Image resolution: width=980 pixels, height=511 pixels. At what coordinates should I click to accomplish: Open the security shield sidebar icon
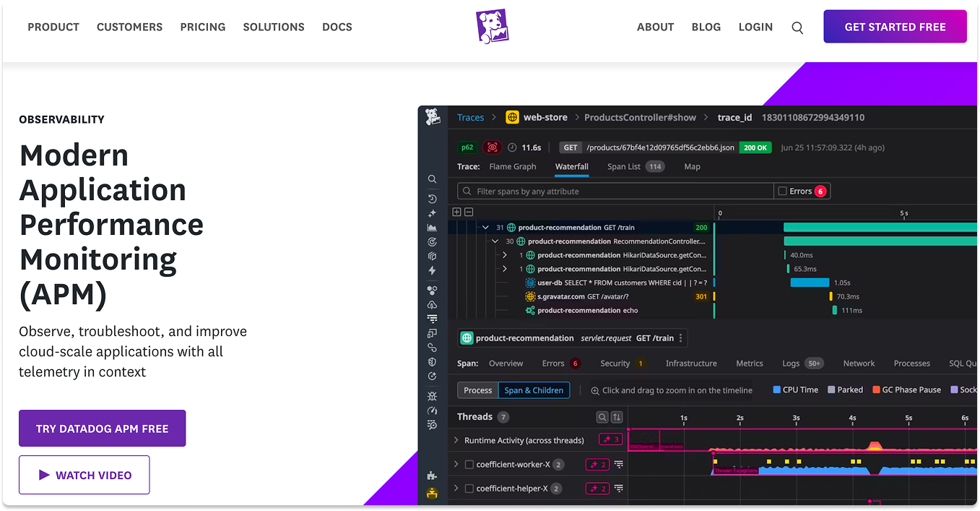(x=432, y=361)
